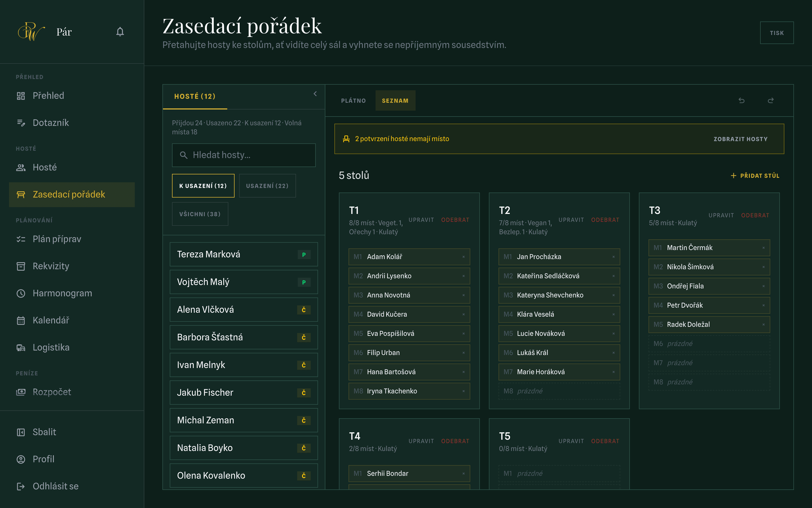Open notifications bell
Screen dimensions: 812x508
(x=120, y=32)
